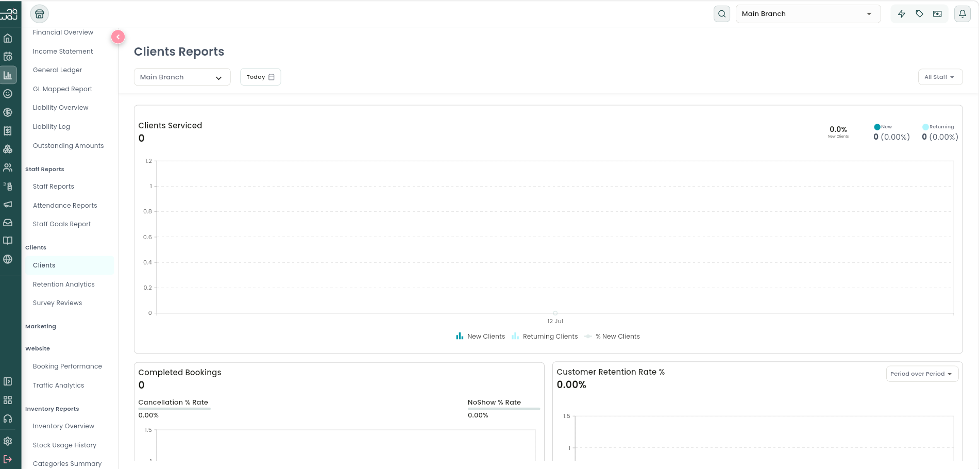
Task: Click the search magnifier icon
Action: (x=722, y=14)
